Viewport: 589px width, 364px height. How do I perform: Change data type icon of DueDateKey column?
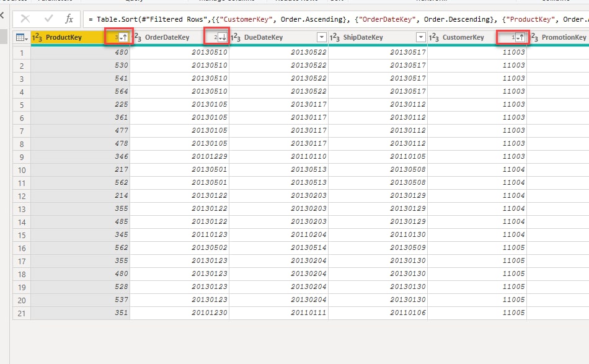coord(236,37)
